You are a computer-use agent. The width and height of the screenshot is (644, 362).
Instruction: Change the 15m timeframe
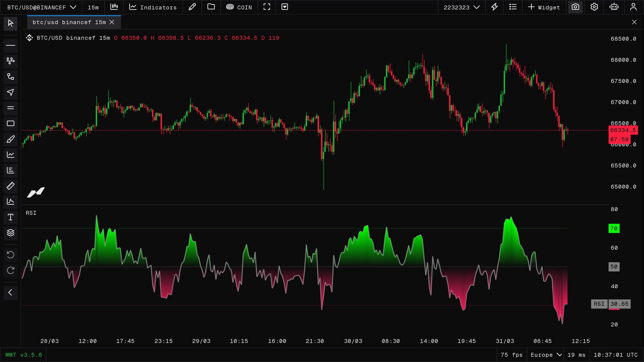(x=93, y=7)
